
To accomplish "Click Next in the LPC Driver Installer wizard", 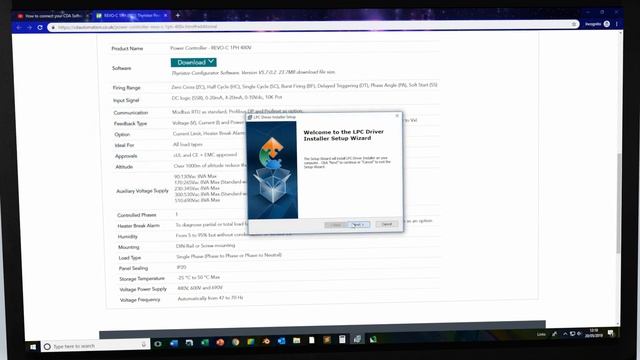I will (359, 224).
